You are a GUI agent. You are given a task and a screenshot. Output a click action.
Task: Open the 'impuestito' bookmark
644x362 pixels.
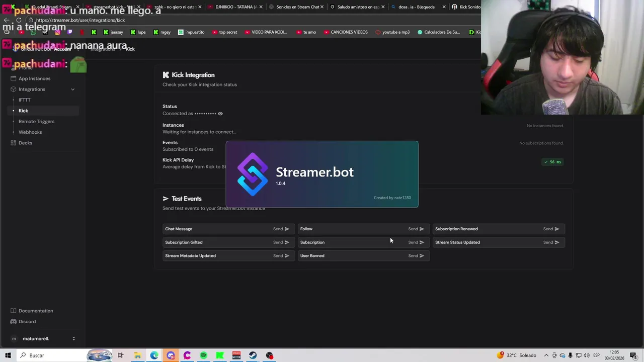[191, 32]
